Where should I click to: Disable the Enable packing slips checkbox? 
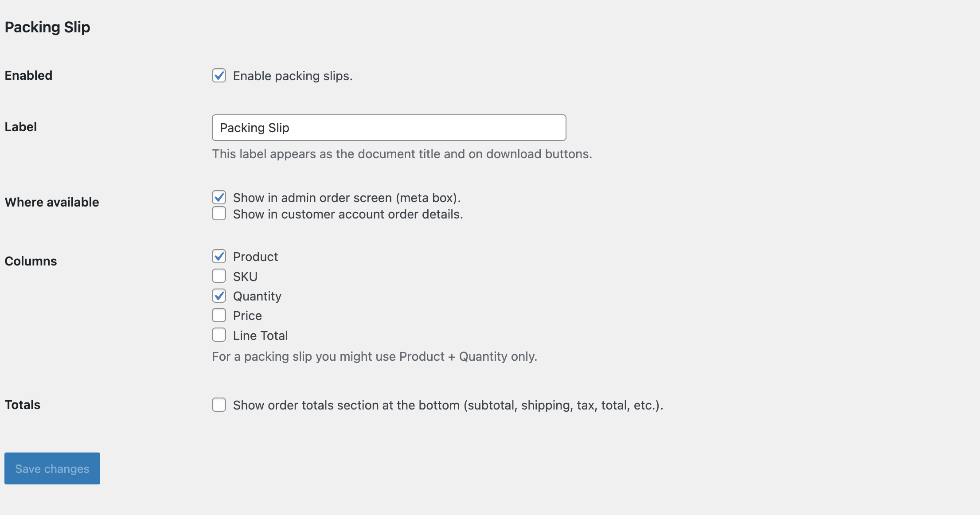(x=219, y=76)
